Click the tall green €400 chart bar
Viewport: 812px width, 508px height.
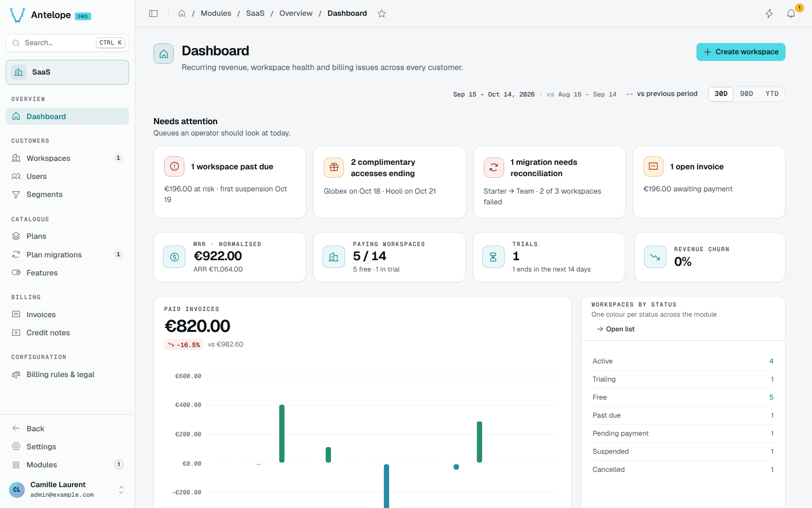[x=282, y=433]
